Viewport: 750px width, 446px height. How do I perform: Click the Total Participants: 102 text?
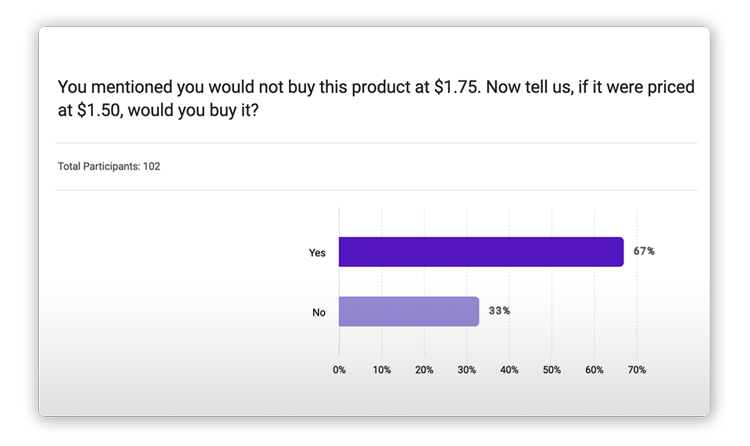click(109, 167)
